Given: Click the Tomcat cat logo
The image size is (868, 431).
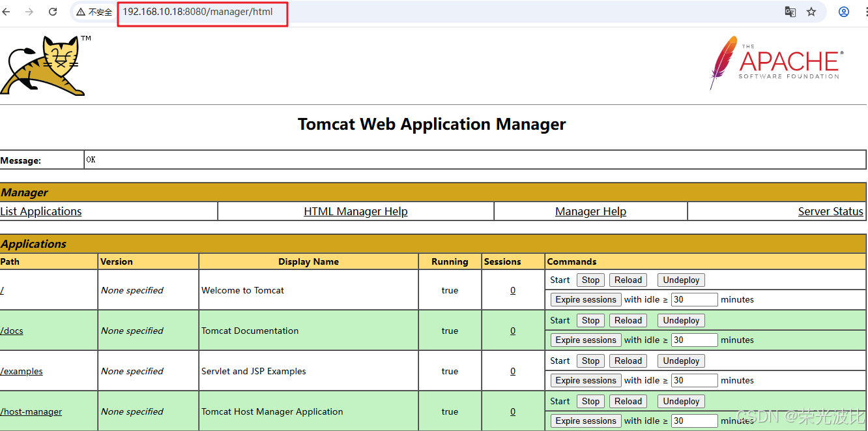Looking at the screenshot, I should (44, 66).
